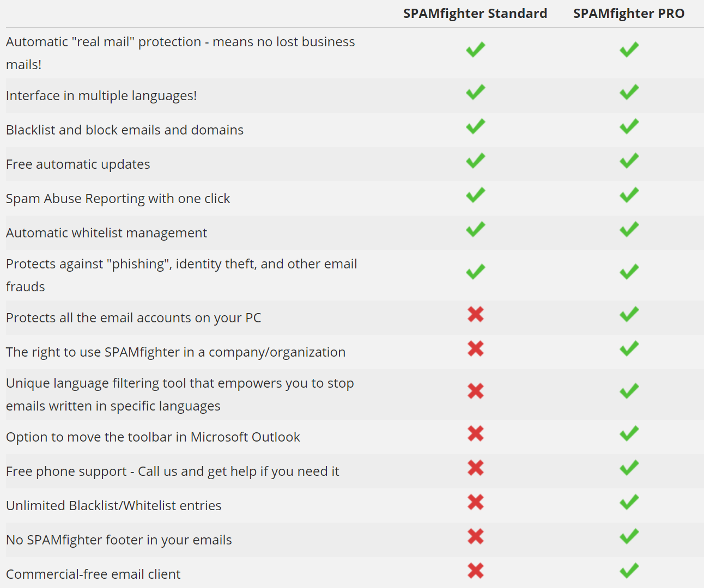This screenshot has height=588, width=704.
Task: Click the "Free automatic updates" feature text
Action: (78, 164)
